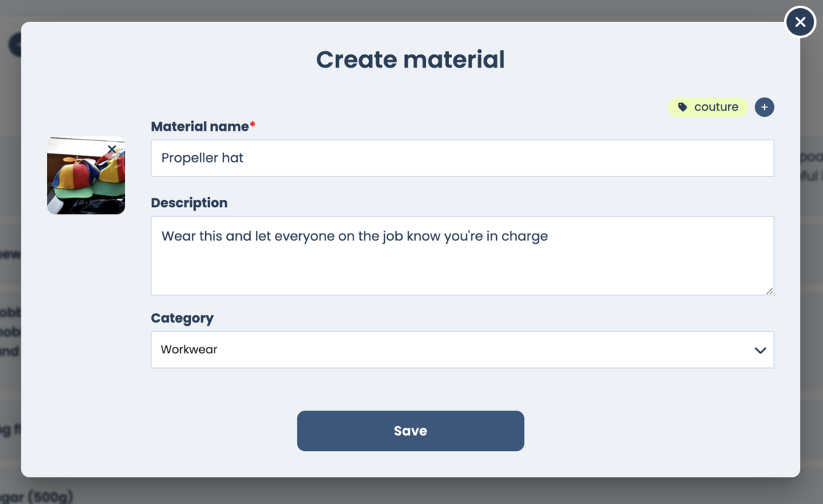823x504 pixels.
Task: Click the partially hidden blue circle button behind dialog
Action: 14,44
